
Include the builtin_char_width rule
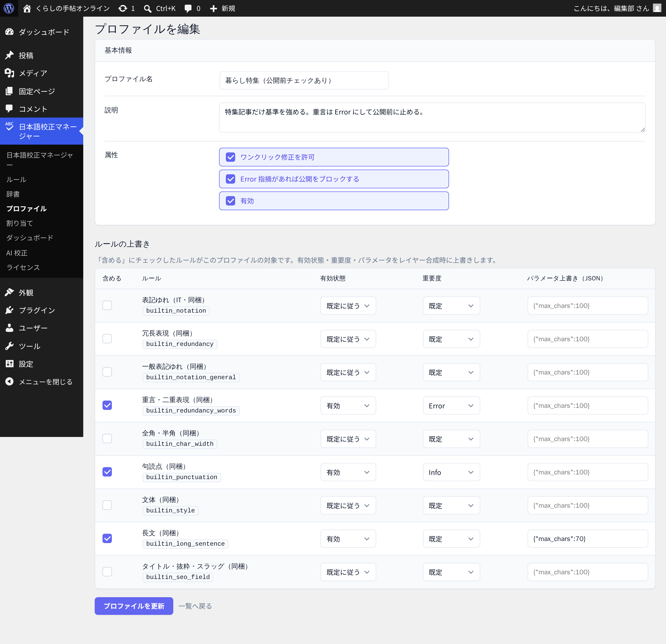click(107, 439)
